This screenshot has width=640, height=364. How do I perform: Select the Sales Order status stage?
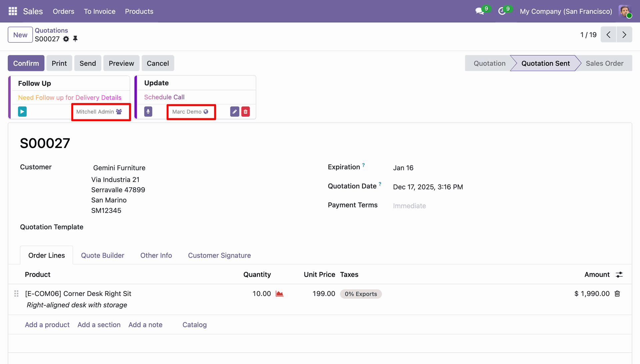[x=604, y=63]
